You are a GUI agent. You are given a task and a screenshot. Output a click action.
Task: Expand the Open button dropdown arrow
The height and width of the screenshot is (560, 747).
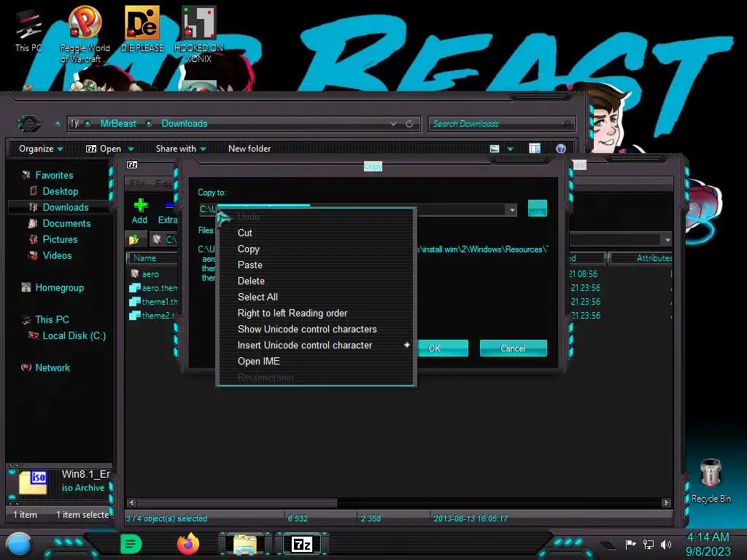click(x=131, y=149)
